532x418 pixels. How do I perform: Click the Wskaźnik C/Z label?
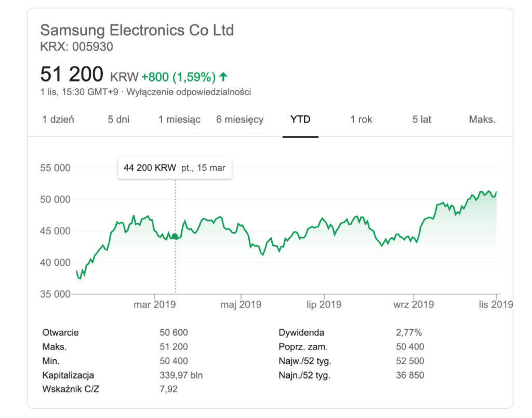coord(71,389)
